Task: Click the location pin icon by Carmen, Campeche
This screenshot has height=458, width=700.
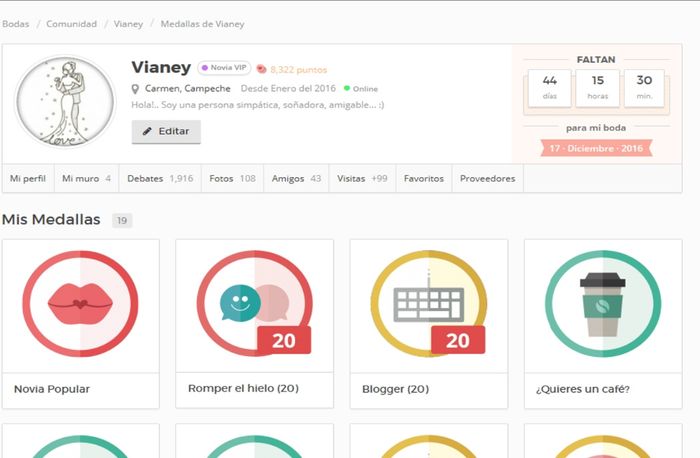Action: (x=136, y=88)
